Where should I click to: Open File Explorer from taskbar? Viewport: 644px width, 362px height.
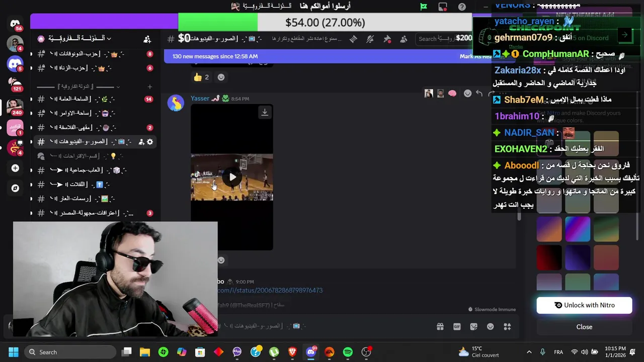(x=145, y=352)
